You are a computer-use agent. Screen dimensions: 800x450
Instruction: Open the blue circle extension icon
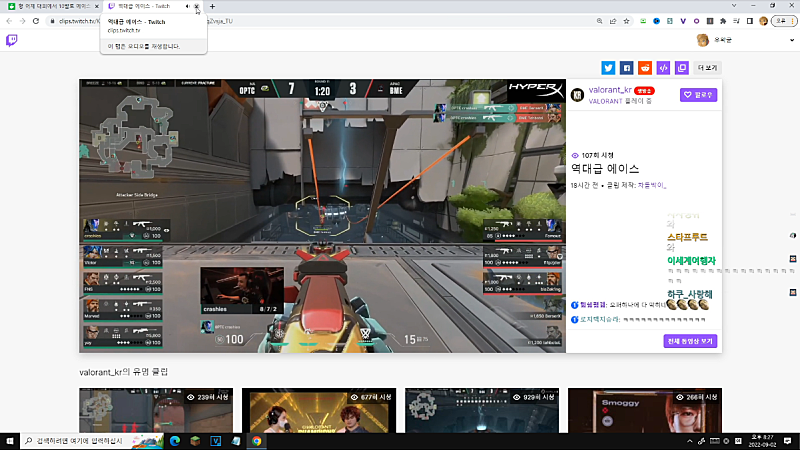(x=656, y=21)
